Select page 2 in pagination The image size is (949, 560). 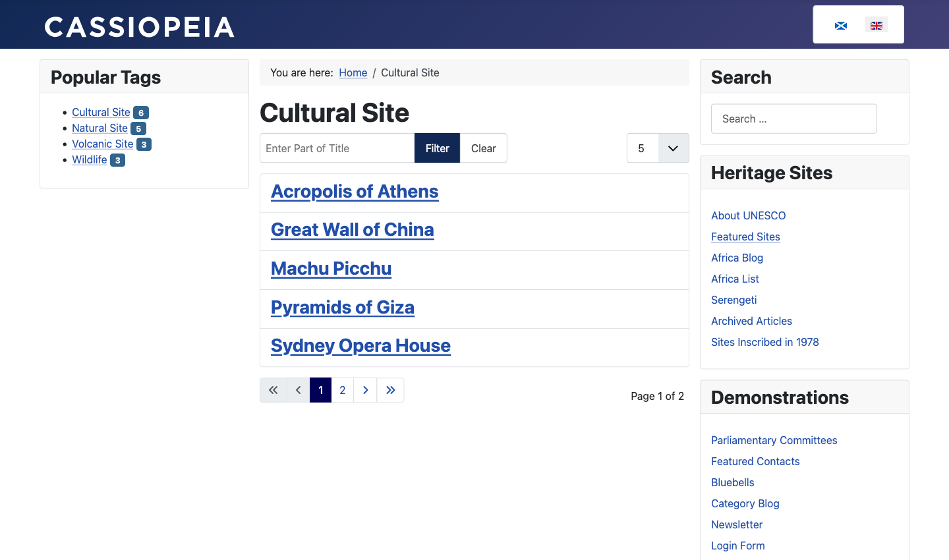[x=343, y=390]
